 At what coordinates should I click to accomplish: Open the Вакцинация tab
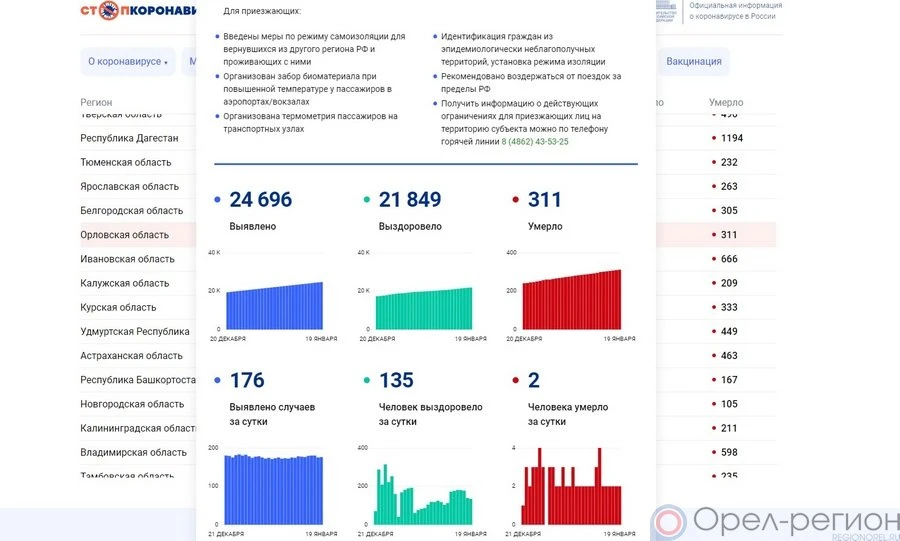[693, 62]
